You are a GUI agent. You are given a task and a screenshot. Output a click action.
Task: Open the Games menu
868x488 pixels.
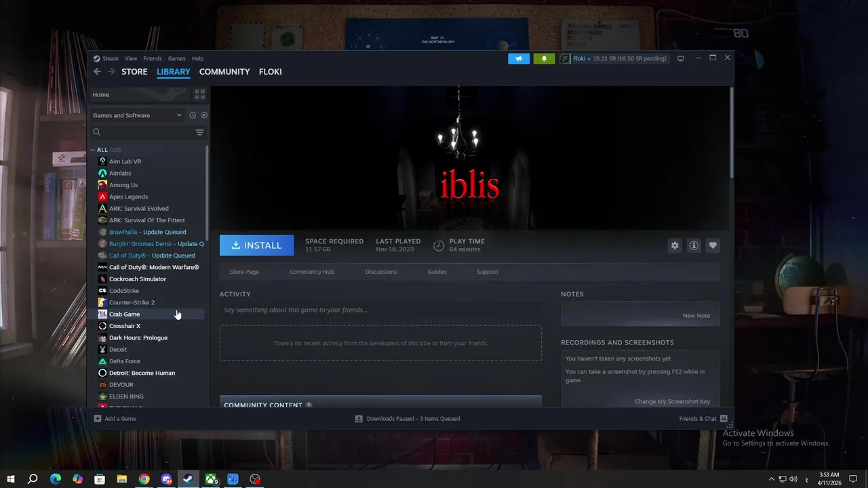point(176,58)
